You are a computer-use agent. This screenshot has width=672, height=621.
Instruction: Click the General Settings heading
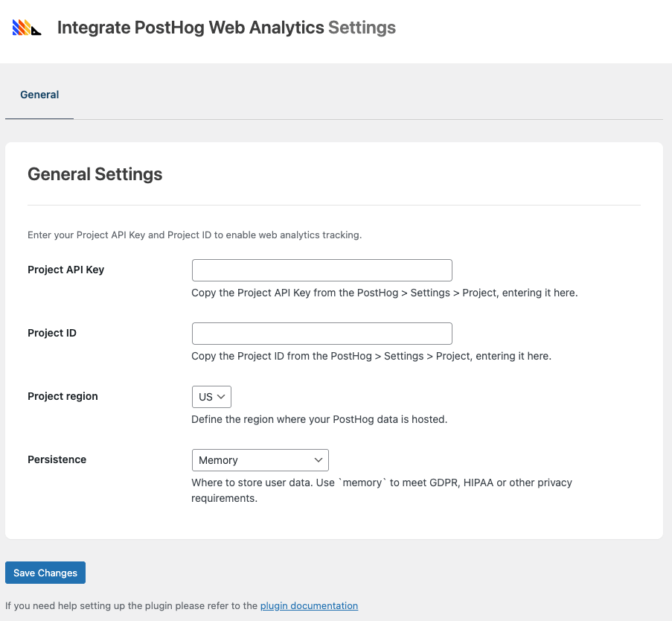click(95, 174)
